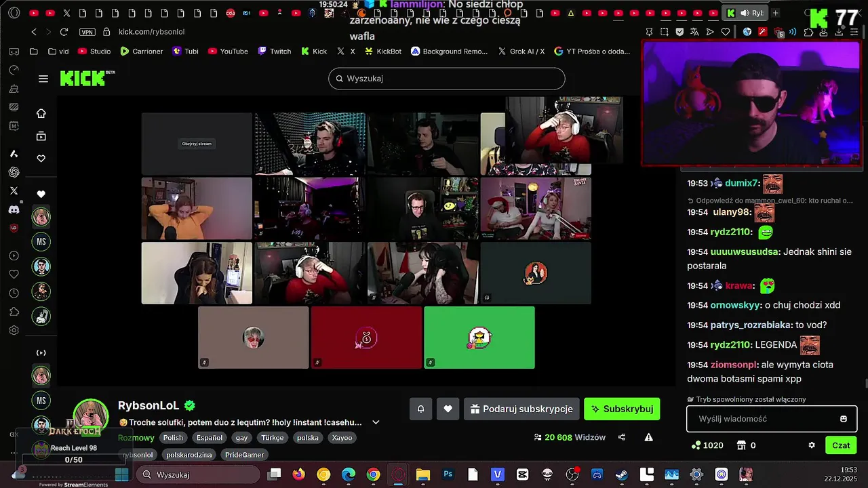The height and width of the screenshot is (488, 868).
Task: Open the Tubi bookmark
Action: coord(185,51)
